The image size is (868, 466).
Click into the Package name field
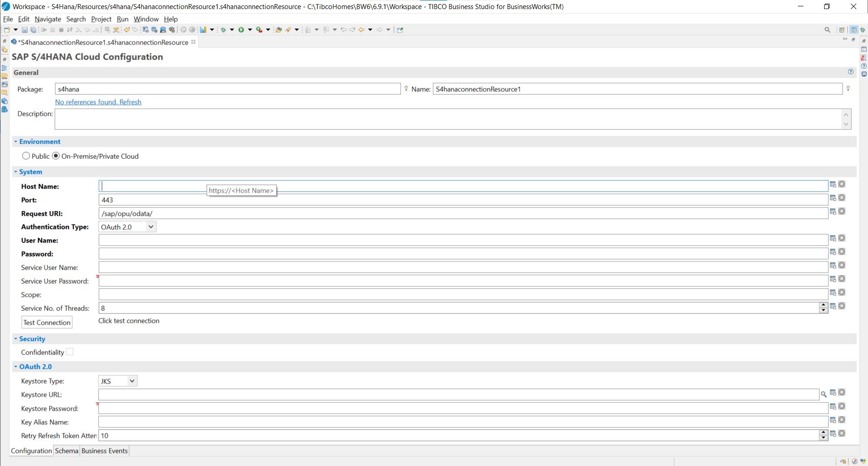point(228,89)
